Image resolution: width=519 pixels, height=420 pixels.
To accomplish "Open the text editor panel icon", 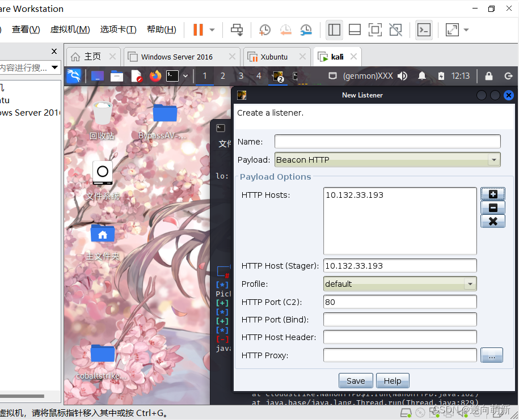I will click(x=136, y=76).
